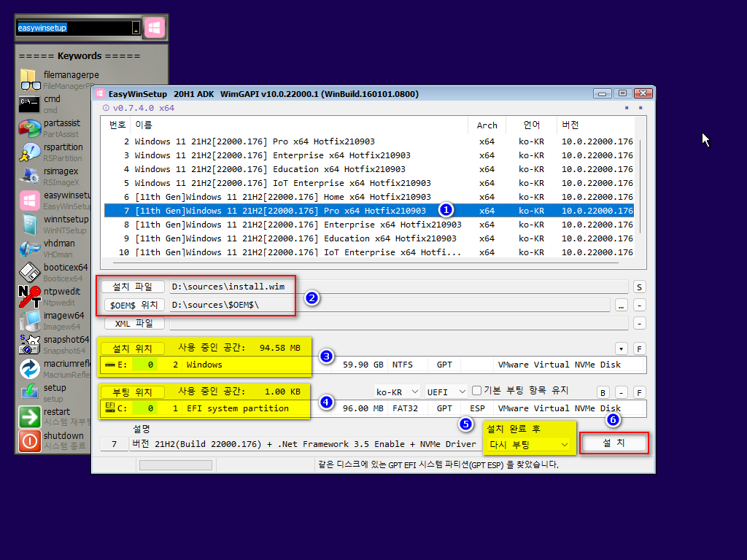The width and height of the screenshot is (747, 560).
Task: Sort by 버전 column header
Action: 595,125
